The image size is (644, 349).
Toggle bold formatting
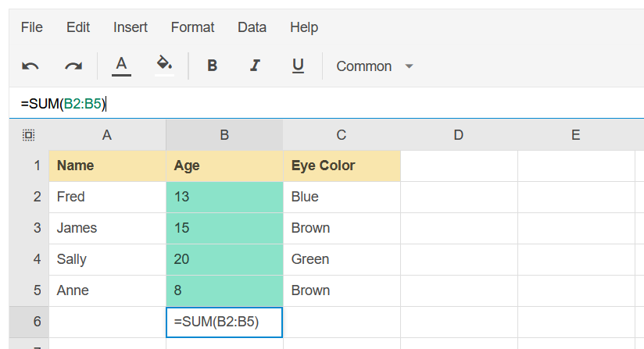click(x=212, y=66)
